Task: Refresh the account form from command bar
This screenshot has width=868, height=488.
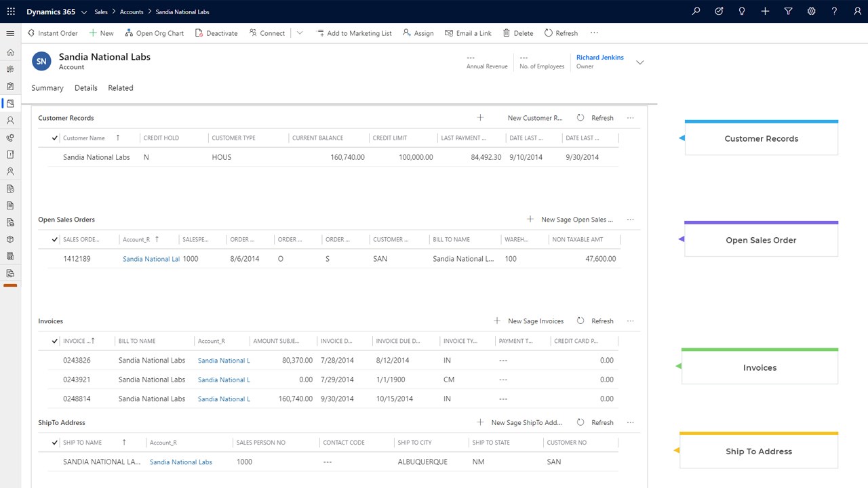Action: pyautogui.click(x=561, y=33)
